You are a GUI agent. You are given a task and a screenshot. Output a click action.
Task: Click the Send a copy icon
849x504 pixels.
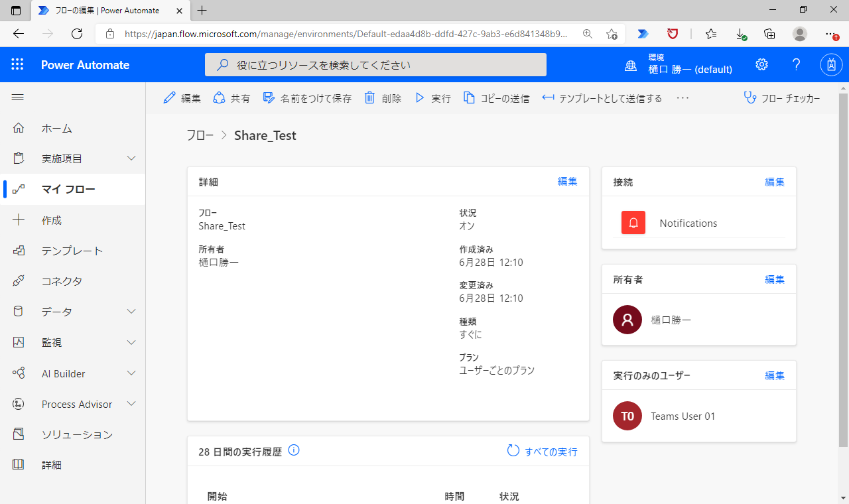tap(469, 97)
